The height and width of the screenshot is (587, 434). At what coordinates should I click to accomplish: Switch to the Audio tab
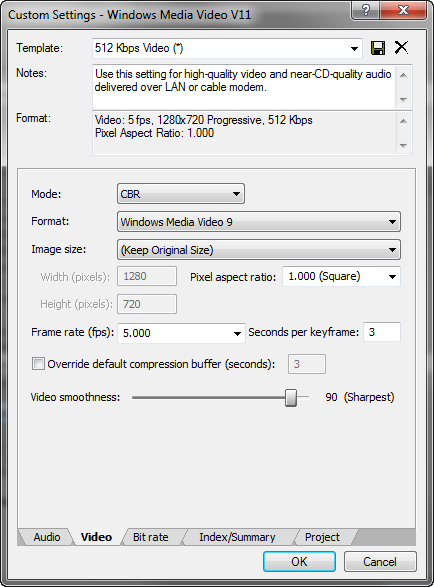(47, 537)
